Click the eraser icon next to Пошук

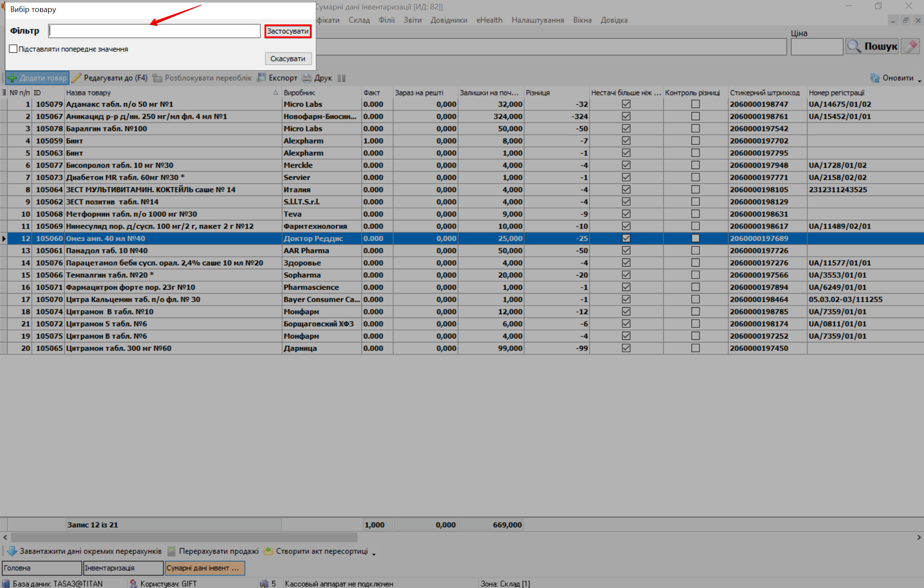[910, 46]
